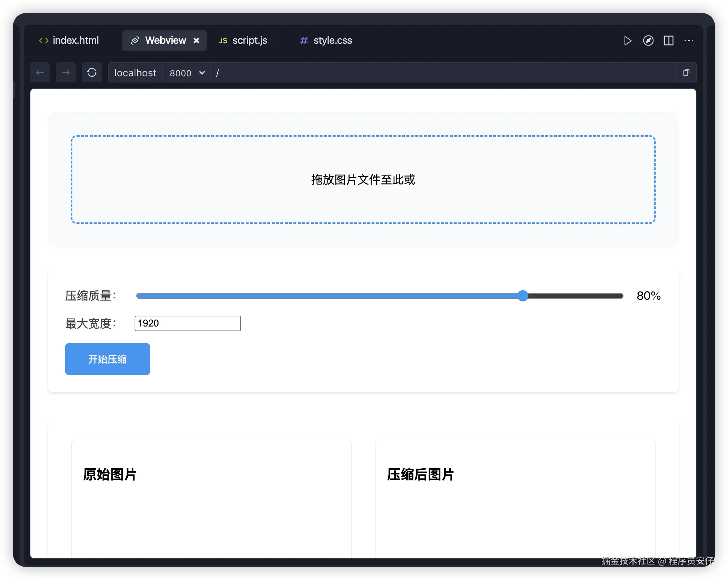Viewport: 728px width, 580px height.
Task: Navigate forward using the right arrow icon
Action: pos(65,72)
